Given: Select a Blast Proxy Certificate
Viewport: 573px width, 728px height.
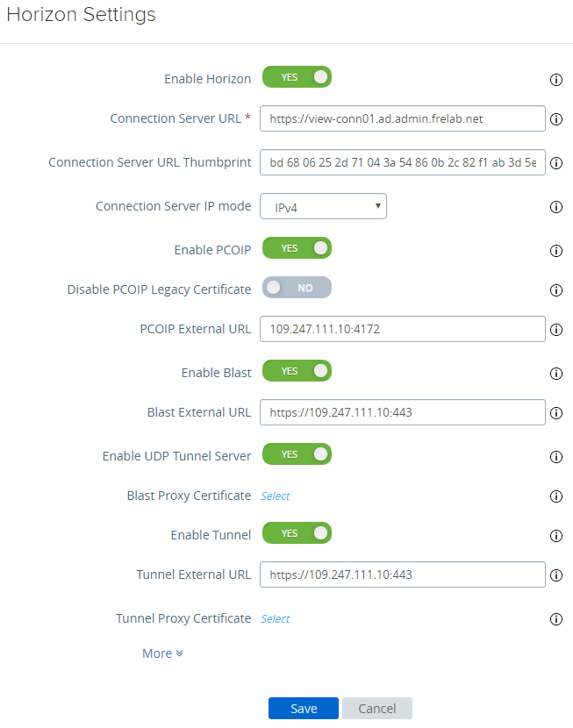Looking at the screenshot, I should coord(276,496).
